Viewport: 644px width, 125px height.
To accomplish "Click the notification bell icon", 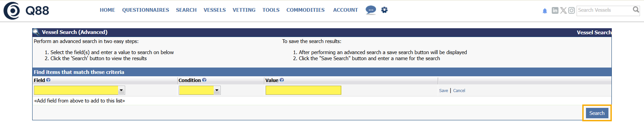I will 545,11.
